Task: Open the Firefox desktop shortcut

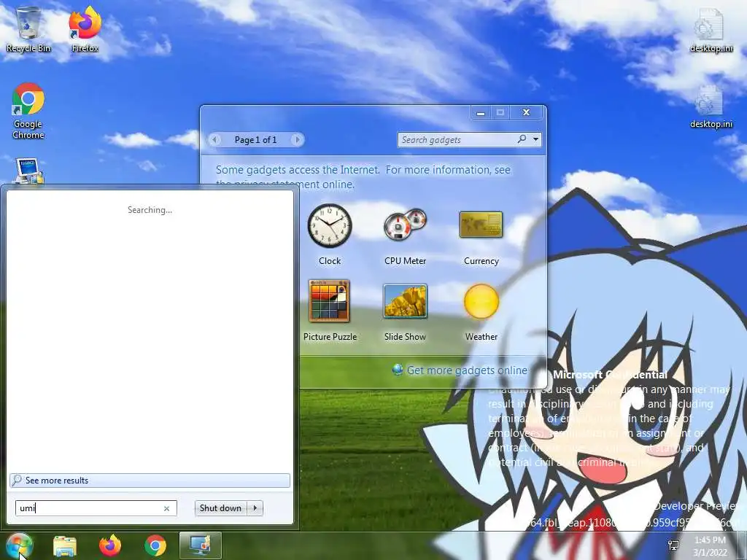Action: pyautogui.click(x=85, y=29)
